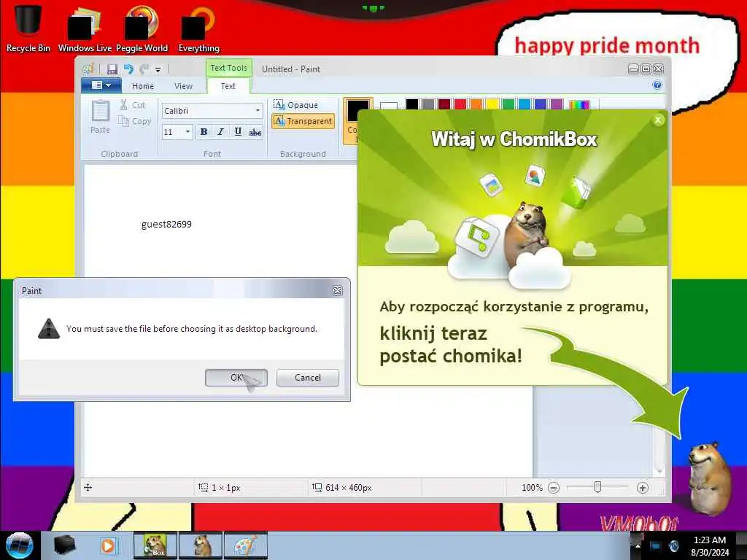Close the Paint warning dialog with X

337,290
